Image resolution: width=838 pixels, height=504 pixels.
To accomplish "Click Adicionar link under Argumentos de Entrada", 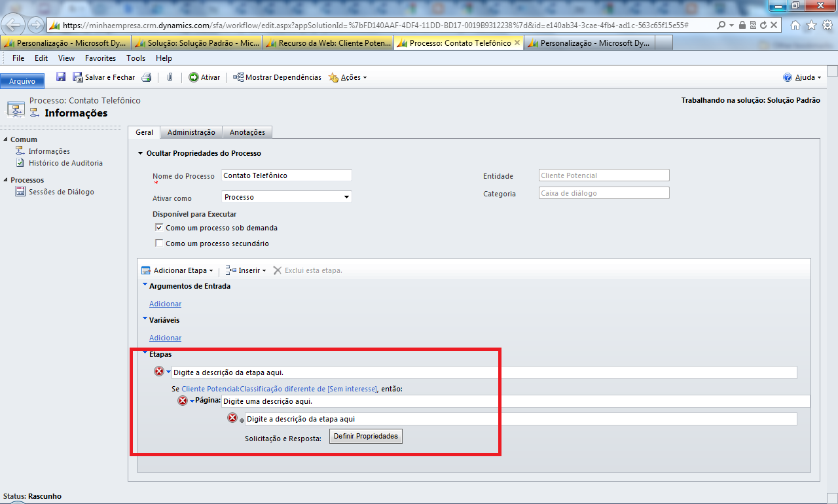I will pos(165,304).
